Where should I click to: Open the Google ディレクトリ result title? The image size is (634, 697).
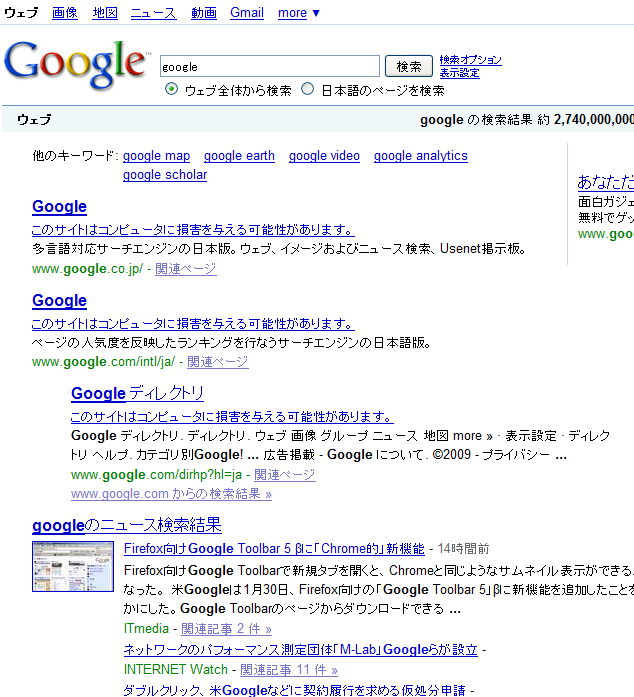tap(137, 394)
